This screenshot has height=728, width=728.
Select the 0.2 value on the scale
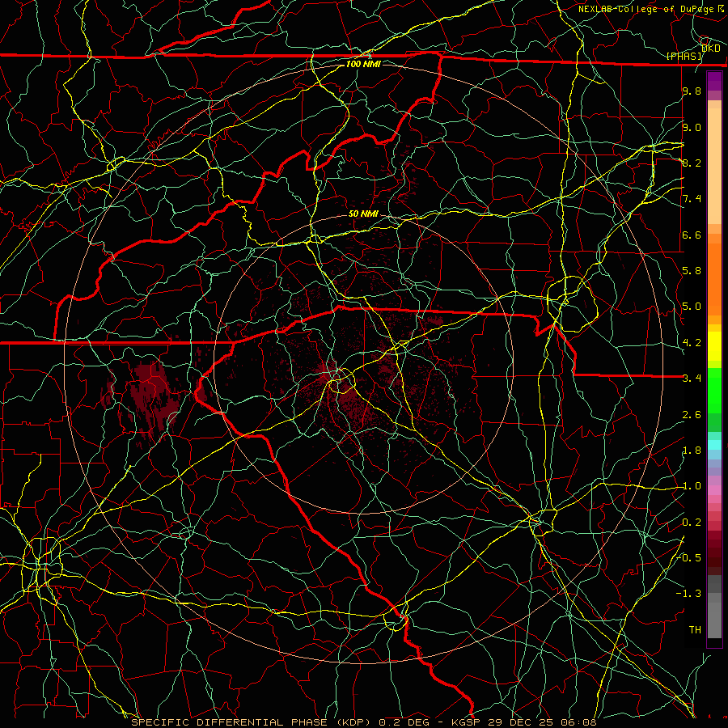(x=692, y=523)
